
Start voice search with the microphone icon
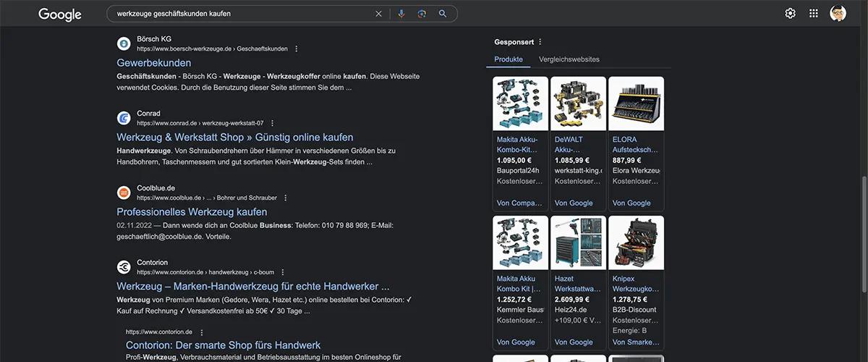click(401, 14)
